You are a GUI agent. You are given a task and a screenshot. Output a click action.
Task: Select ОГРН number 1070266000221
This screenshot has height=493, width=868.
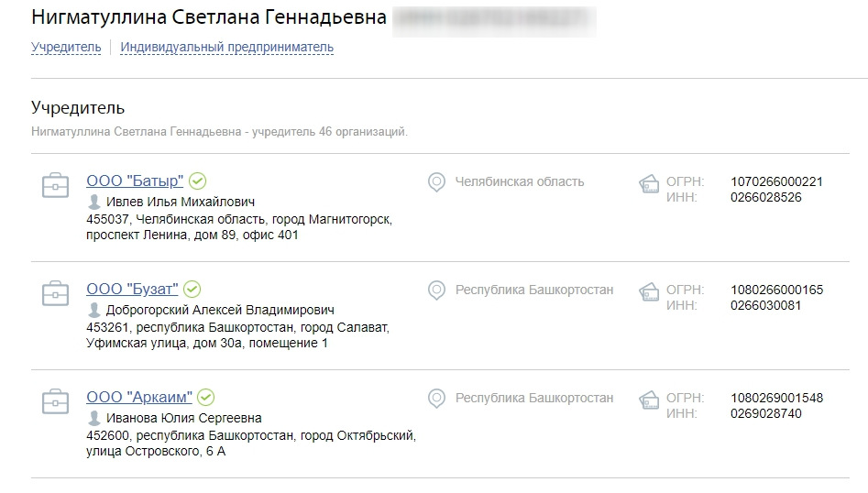click(776, 181)
